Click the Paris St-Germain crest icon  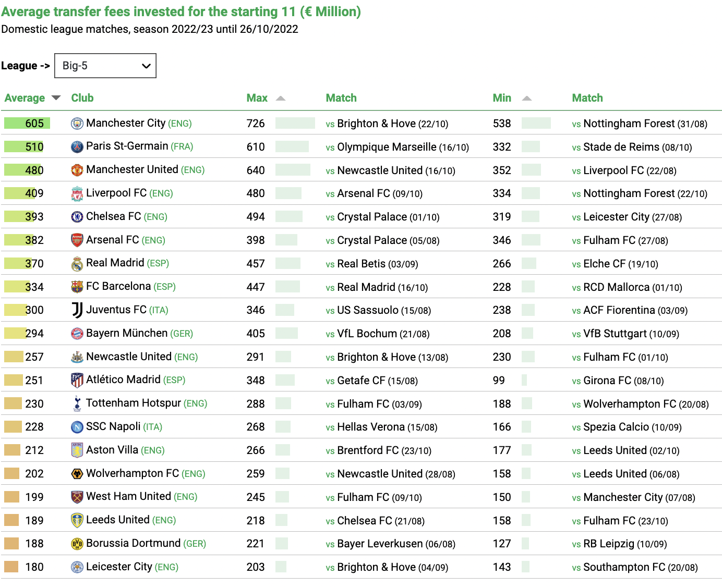pos(77,146)
